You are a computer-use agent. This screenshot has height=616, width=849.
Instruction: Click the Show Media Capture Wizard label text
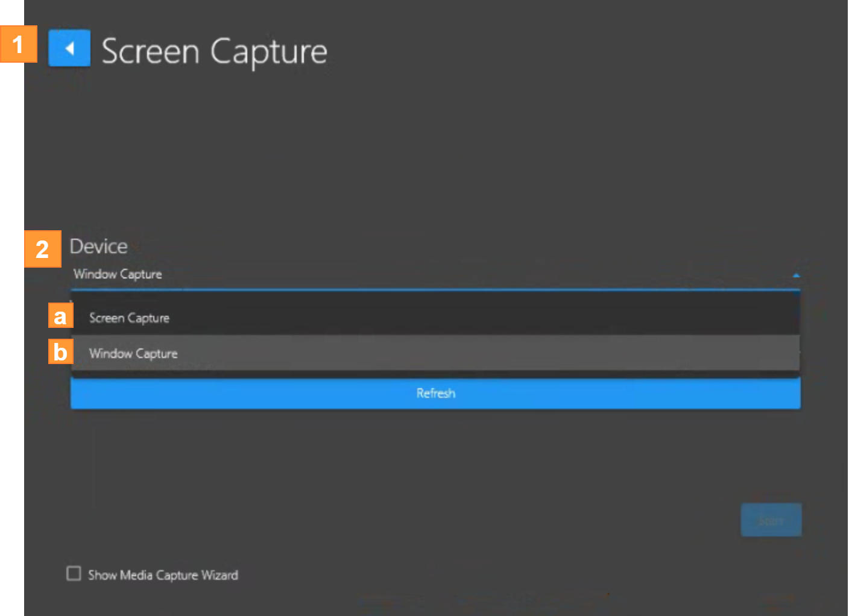[x=163, y=575]
